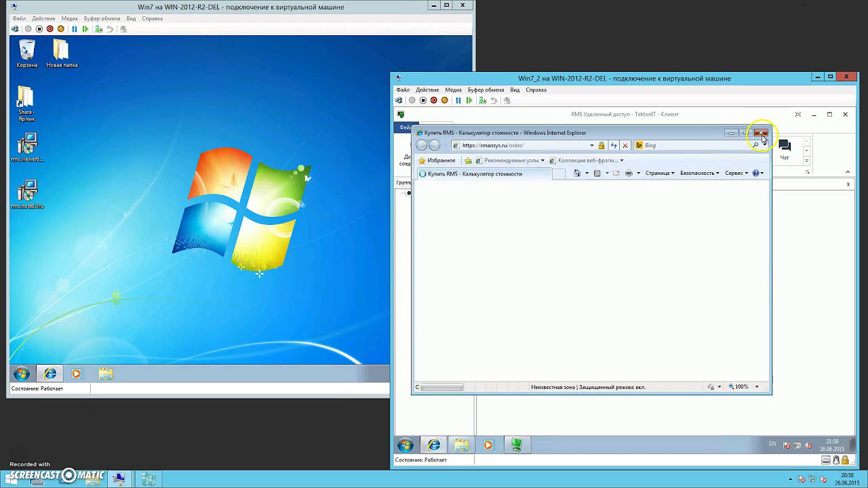Screen dimensions: 868x488
Task: Click RMS green monitor icon in Win7_2 taskbar
Action: [x=517, y=445]
